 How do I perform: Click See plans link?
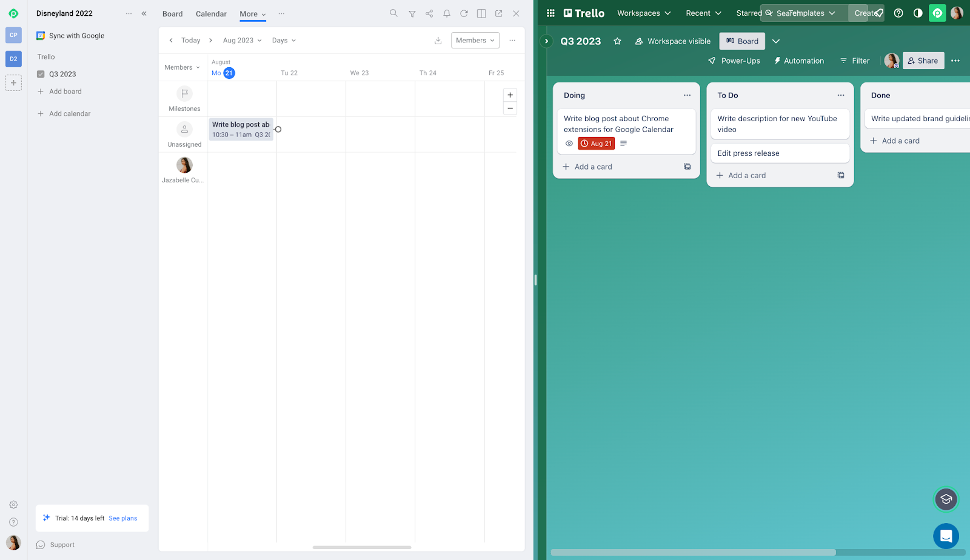tap(123, 518)
